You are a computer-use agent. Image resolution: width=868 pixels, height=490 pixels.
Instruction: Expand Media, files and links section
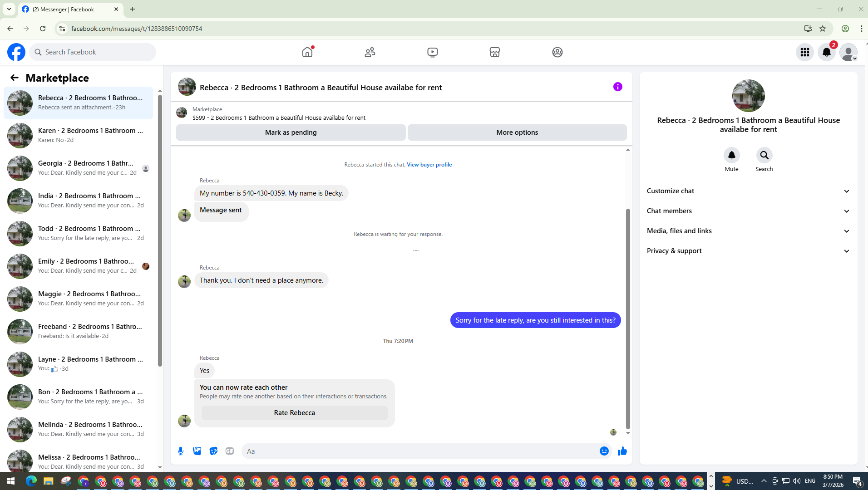click(x=749, y=231)
